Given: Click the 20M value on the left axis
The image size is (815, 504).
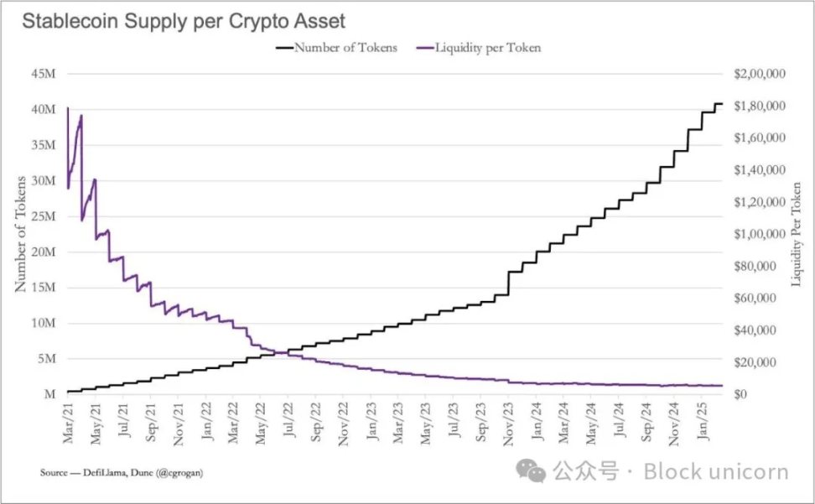Looking at the screenshot, I should tap(44, 252).
